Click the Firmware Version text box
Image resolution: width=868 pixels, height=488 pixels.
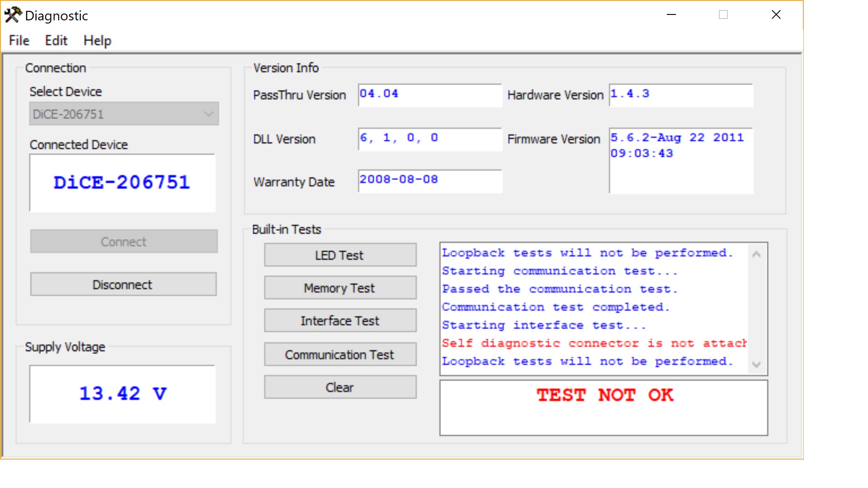[680, 160]
